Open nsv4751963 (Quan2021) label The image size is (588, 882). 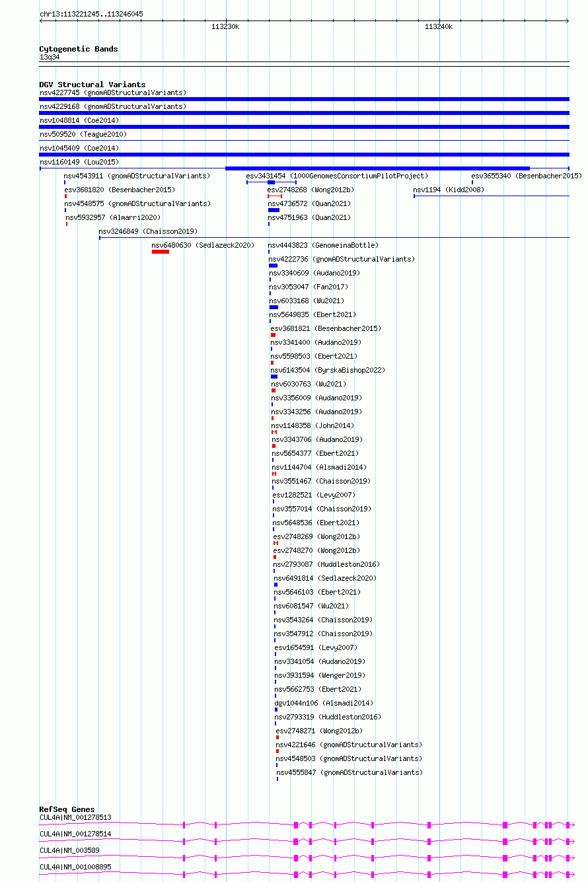(309, 217)
